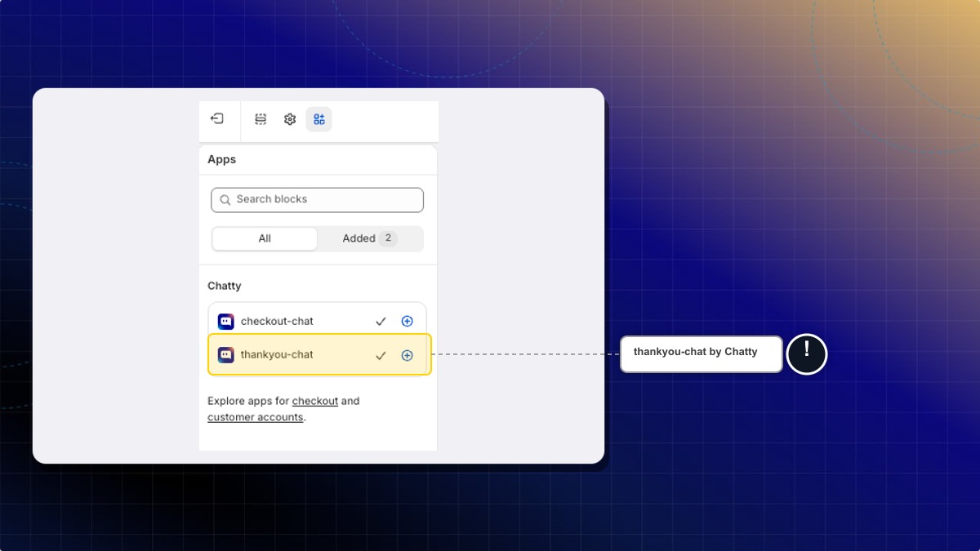The height and width of the screenshot is (551, 980).
Task: Click the Apps panel heading
Action: coord(222,159)
